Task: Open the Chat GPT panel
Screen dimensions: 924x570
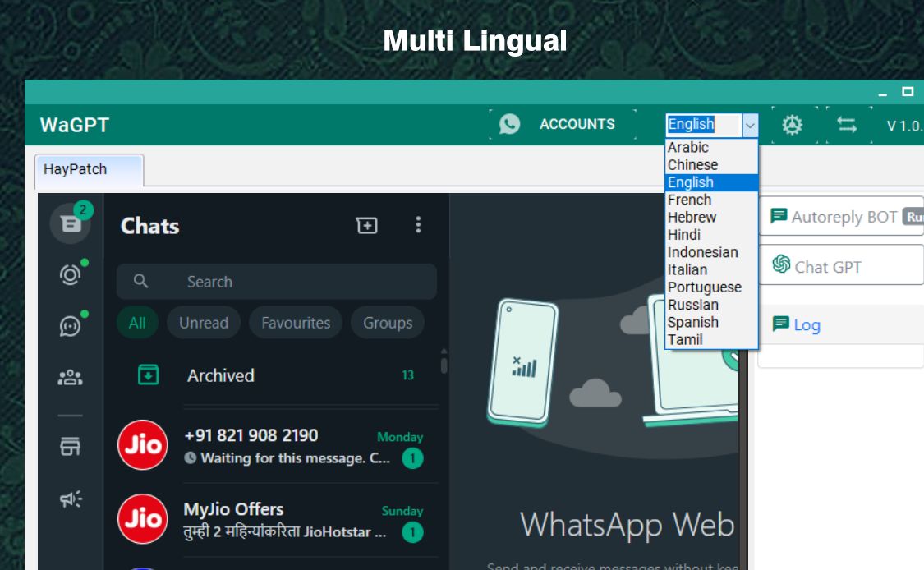Action: [x=842, y=266]
